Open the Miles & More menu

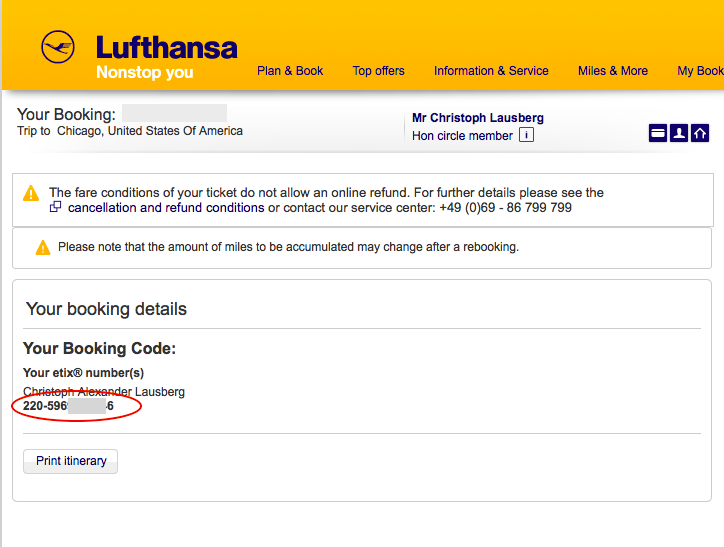click(x=612, y=71)
